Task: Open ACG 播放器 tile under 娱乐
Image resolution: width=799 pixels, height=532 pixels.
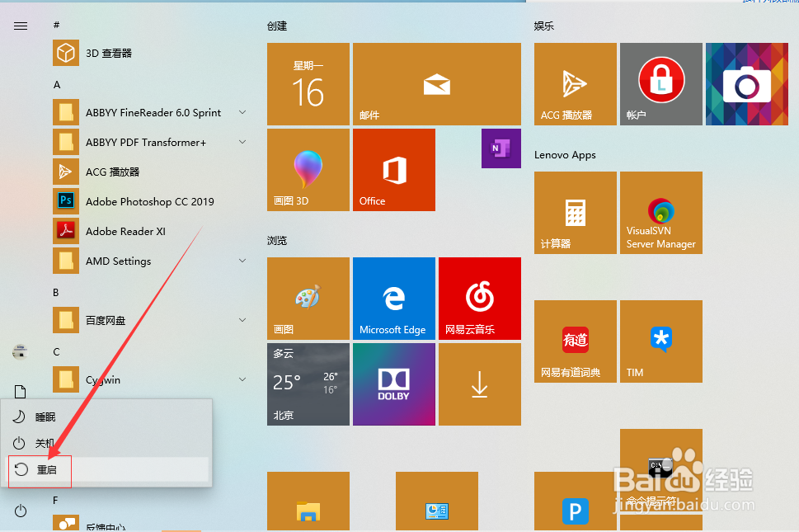Action: (x=576, y=84)
